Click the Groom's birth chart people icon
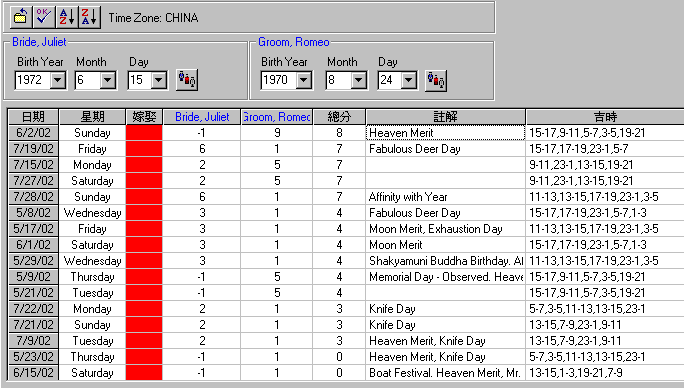 pyautogui.click(x=436, y=80)
